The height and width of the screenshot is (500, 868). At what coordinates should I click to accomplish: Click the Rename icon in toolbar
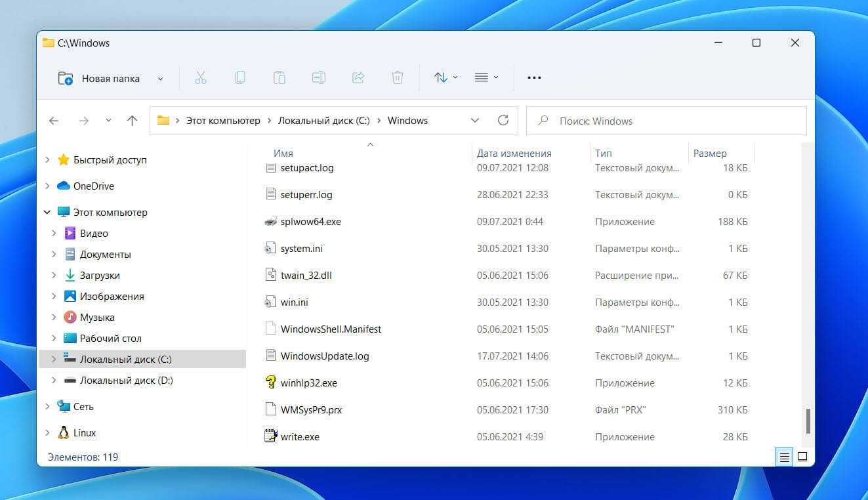coord(319,77)
